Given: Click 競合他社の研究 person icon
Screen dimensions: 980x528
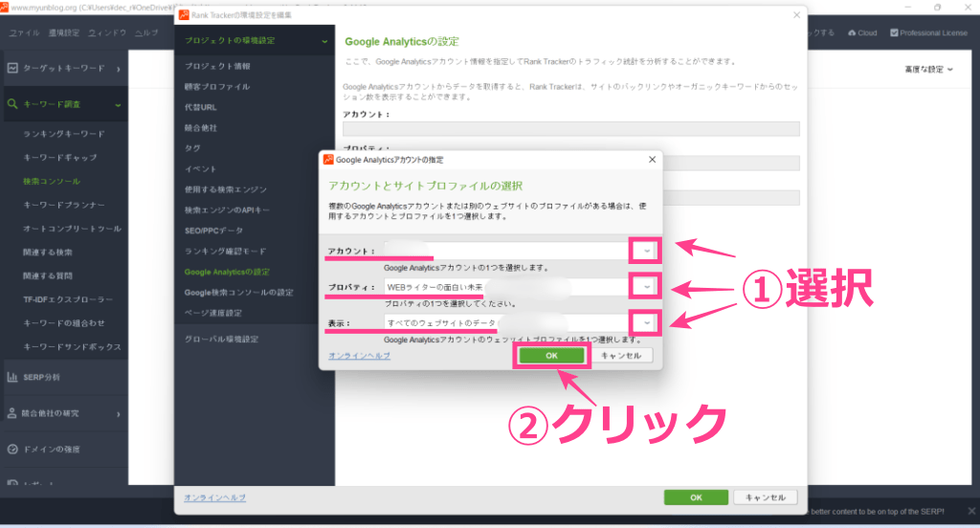Looking at the screenshot, I should [12, 413].
